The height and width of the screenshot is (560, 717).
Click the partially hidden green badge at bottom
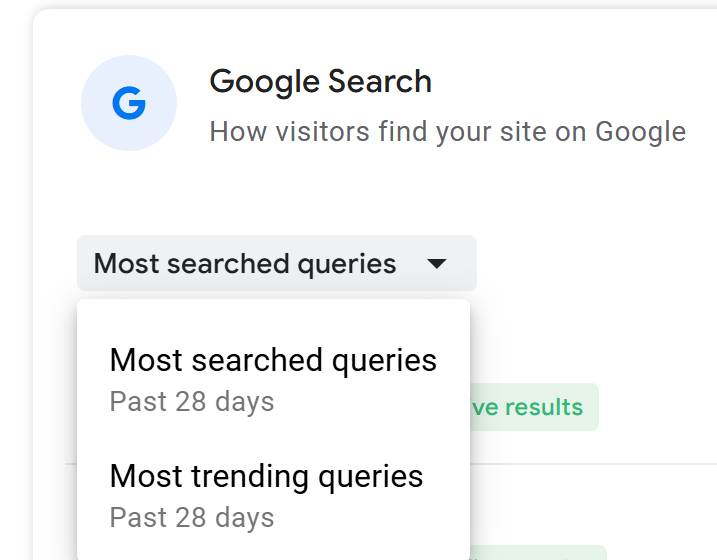click(x=538, y=552)
